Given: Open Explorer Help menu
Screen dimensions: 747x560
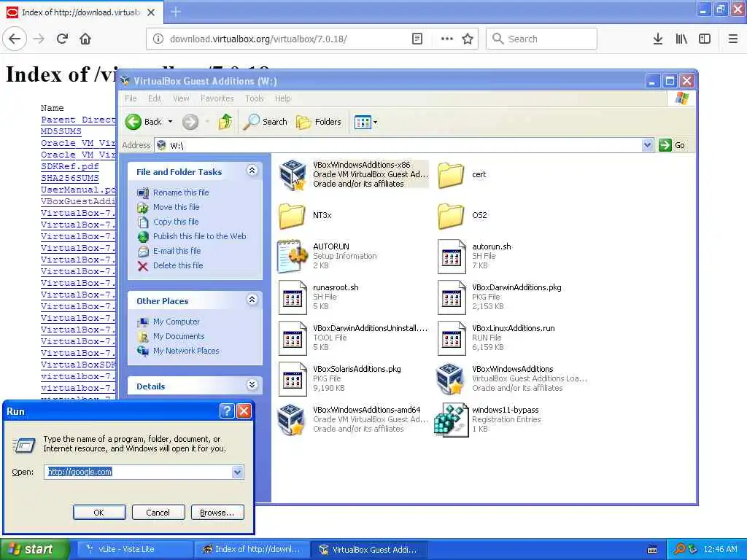Looking at the screenshot, I should (282, 98).
